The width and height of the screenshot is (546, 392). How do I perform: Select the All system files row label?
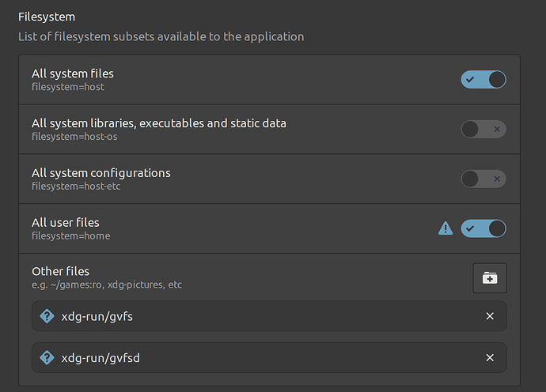pos(73,73)
